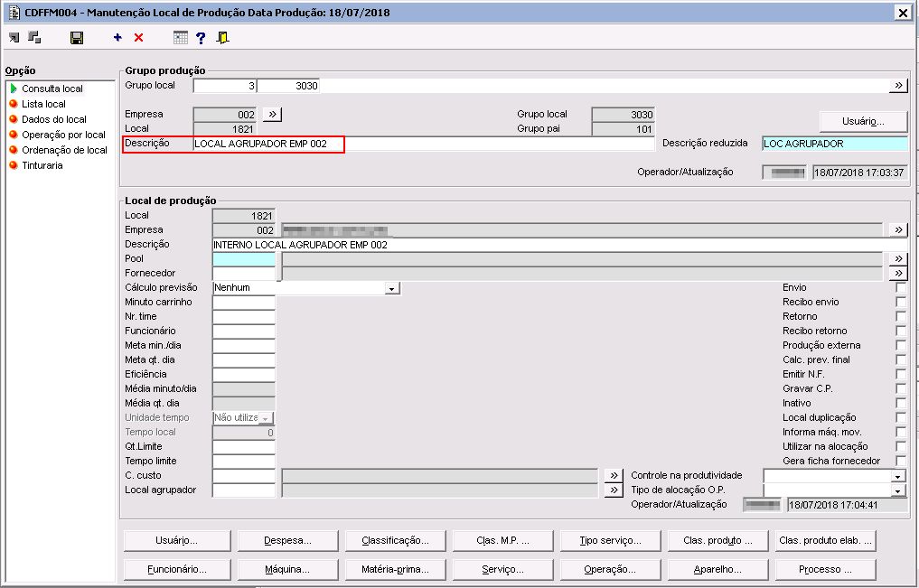
Task: Tick the Informa máq. mov. checkbox
Action: pos(901,432)
